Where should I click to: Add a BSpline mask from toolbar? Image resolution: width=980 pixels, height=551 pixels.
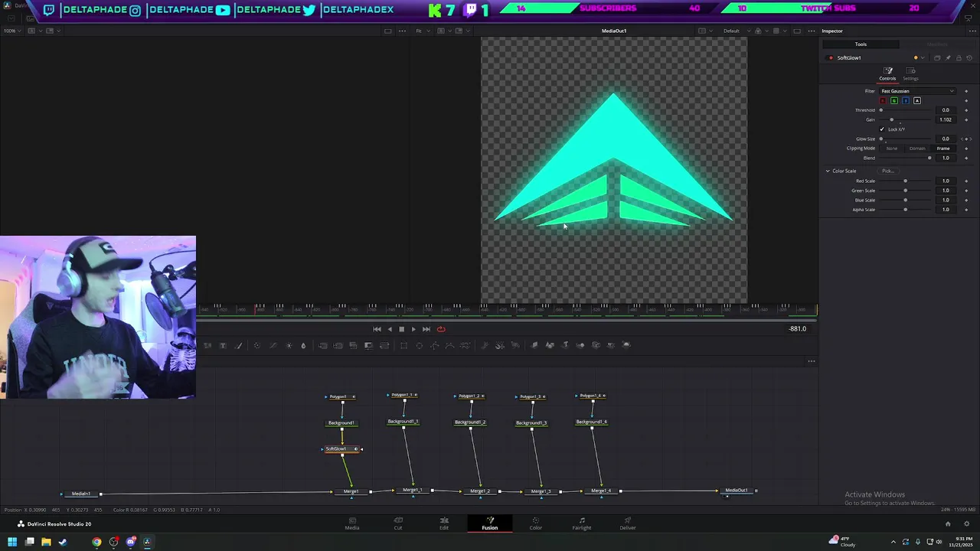[x=449, y=345]
